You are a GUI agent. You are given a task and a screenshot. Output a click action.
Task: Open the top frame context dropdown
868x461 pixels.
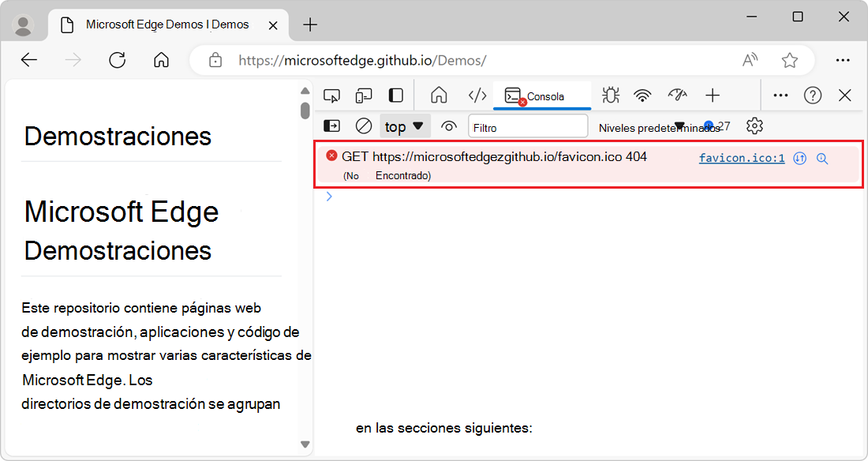pyautogui.click(x=405, y=126)
